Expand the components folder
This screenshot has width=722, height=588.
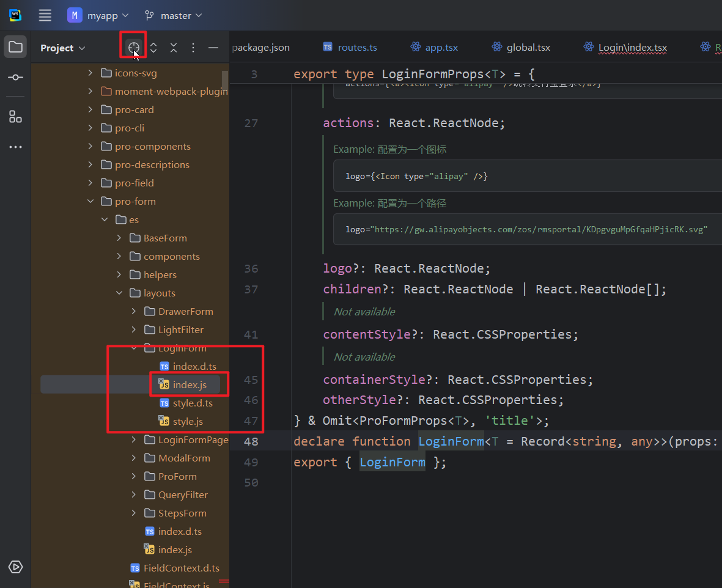click(119, 256)
